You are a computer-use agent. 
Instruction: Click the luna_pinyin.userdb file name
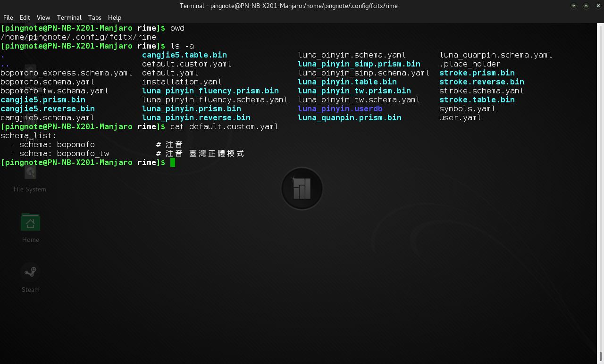pos(340,109)
